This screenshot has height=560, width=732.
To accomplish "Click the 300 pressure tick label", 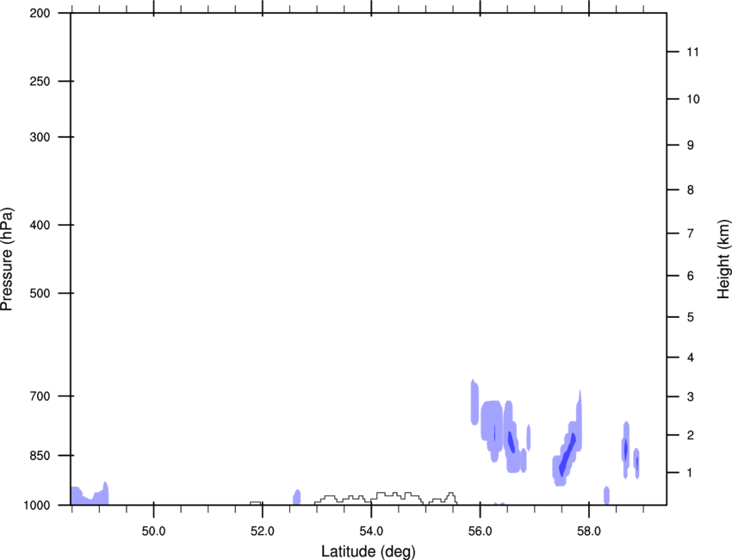I will [x=40, y=137].
